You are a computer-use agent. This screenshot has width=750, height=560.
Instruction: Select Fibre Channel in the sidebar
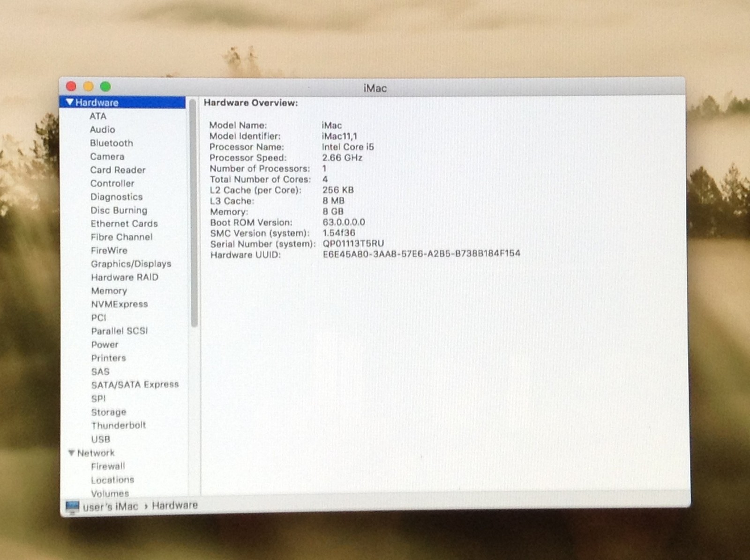point(122,237)
